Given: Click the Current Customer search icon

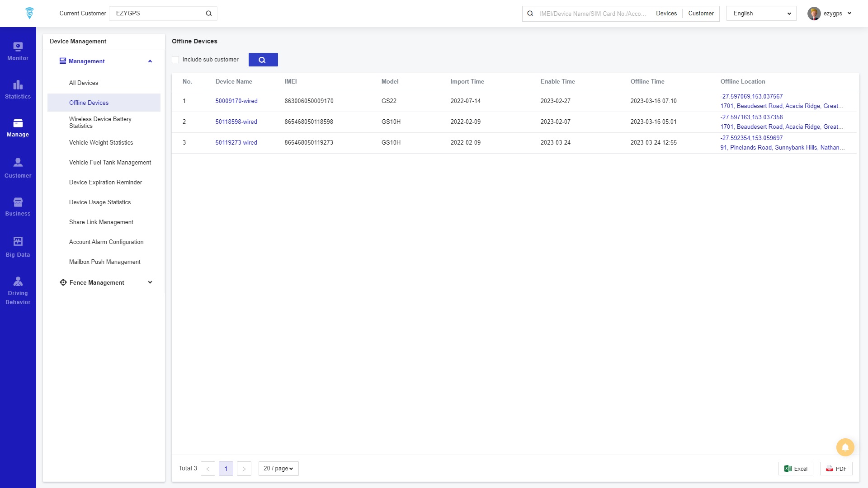Looking at the screenshot, I should click(208, 14).
